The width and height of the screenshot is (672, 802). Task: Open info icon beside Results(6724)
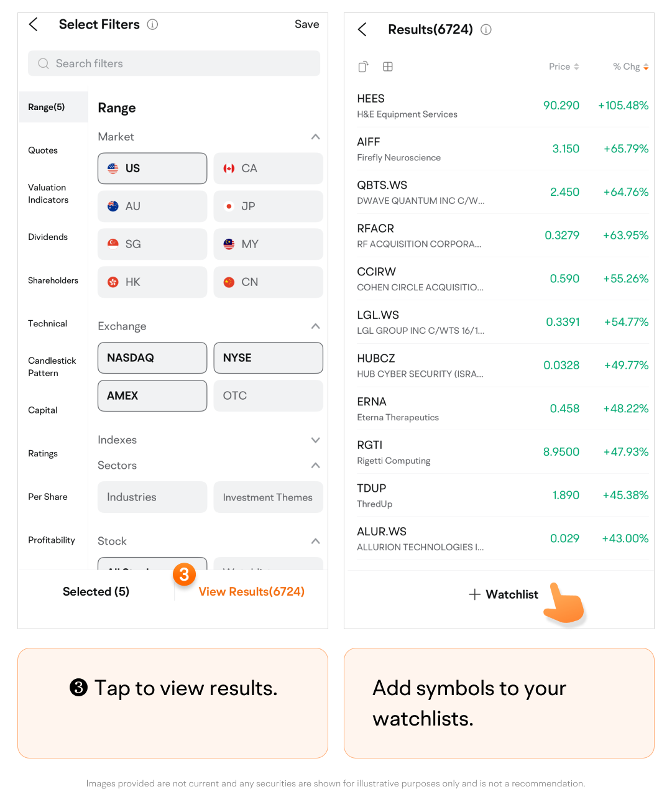486,29
